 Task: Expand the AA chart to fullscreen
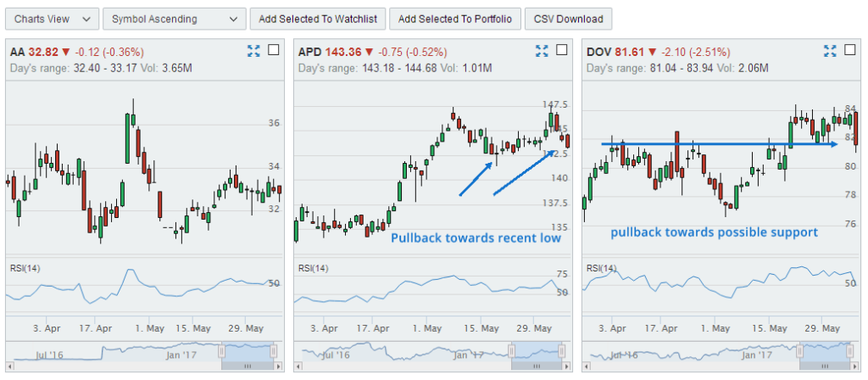tap(253, 52)
